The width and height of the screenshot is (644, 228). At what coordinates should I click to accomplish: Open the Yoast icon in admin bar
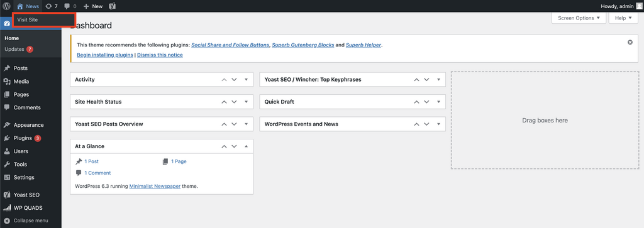pos(112,6)
